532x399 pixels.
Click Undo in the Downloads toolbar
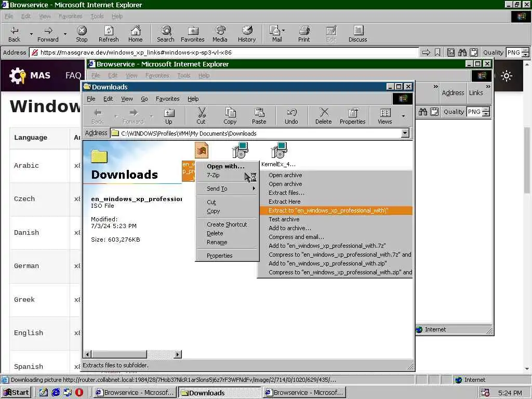click(291, 116)
